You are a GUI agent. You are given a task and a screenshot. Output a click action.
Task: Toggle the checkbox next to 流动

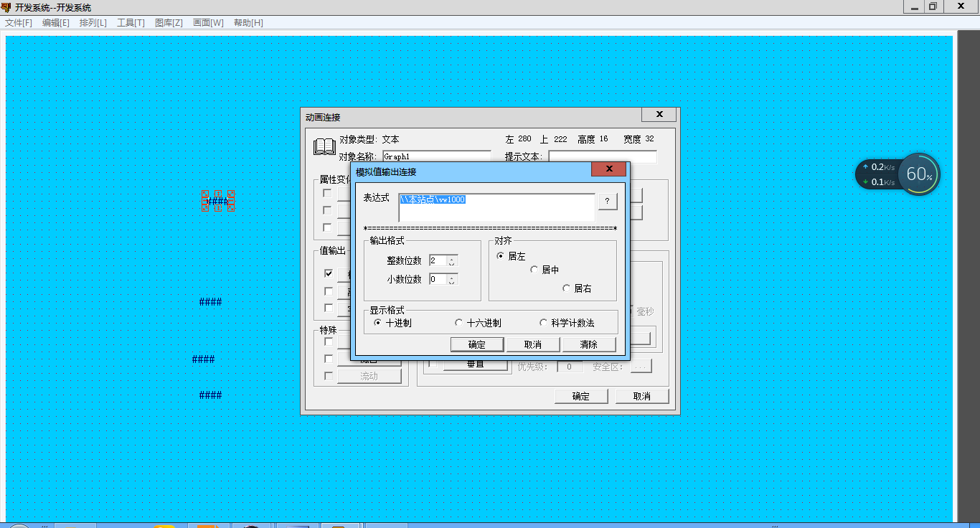click(329, 376)
